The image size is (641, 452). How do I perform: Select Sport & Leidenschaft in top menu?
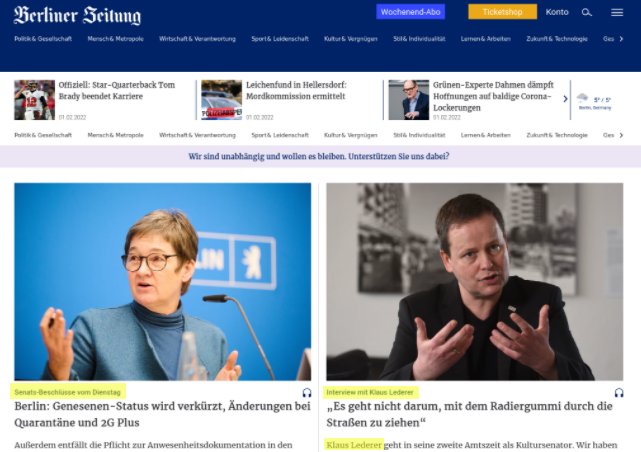pos(280,39)
